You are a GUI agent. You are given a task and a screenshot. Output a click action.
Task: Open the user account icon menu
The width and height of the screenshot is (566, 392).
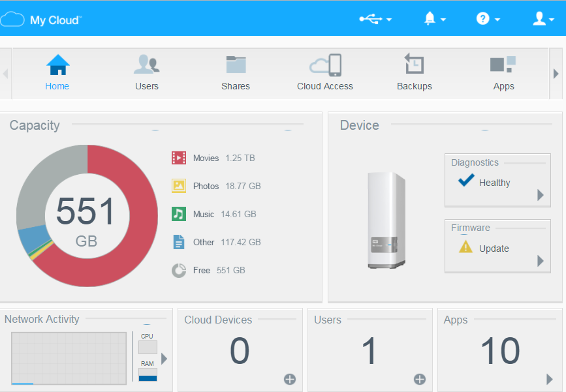(x=543, y=18)
